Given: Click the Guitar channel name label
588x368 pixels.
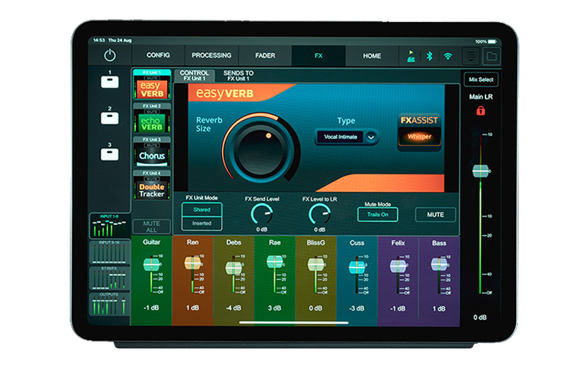Looking at the screenshot, I should point(151,242).
